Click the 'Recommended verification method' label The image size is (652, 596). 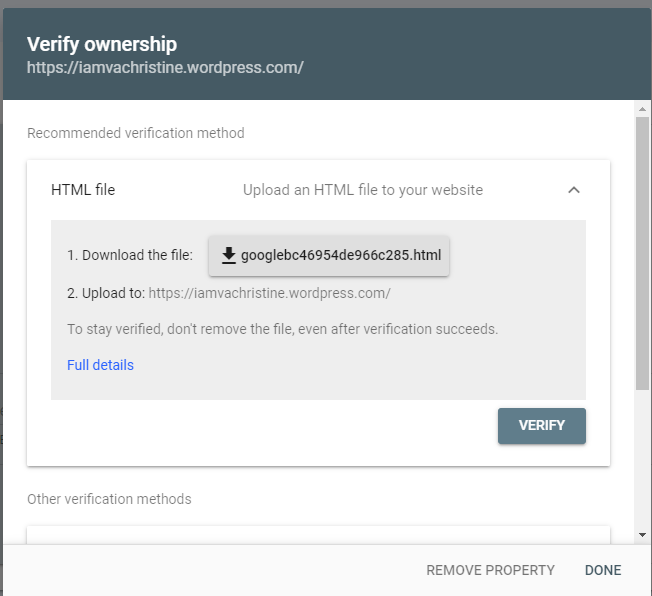coord(135,133)
